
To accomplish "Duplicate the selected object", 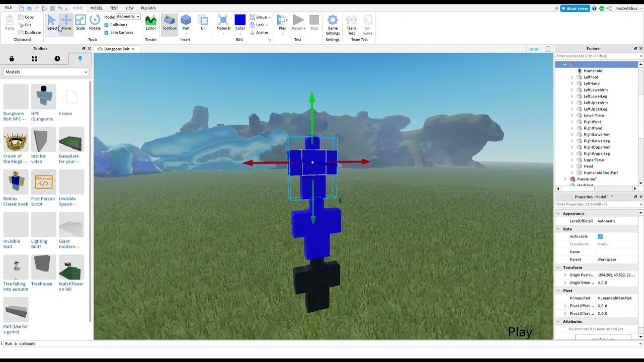I will 30,33.
